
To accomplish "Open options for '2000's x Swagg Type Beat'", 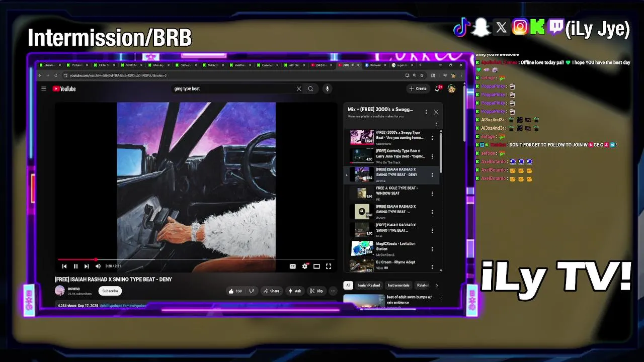I will pyautogui.click(x=432, y=138).
